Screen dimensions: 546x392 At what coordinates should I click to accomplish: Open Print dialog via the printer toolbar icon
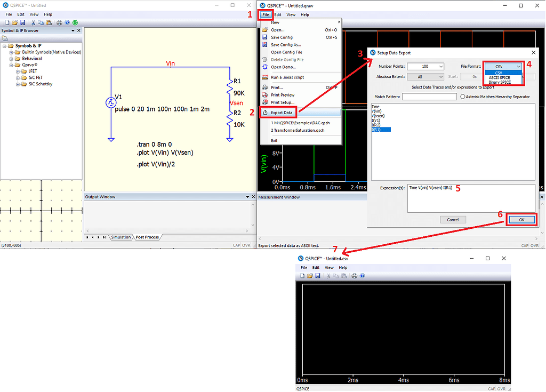tap(59, 22)
